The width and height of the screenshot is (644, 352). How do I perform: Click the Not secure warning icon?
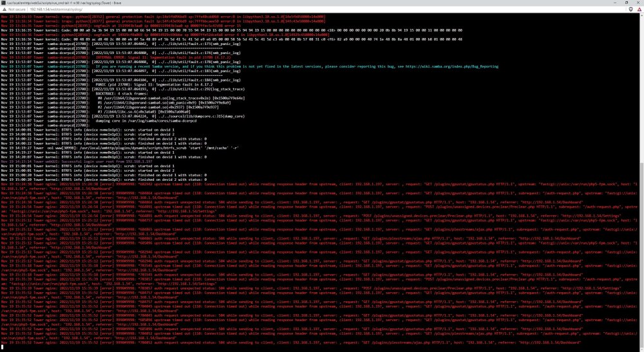pyautogui.click(x=4, y=9)
